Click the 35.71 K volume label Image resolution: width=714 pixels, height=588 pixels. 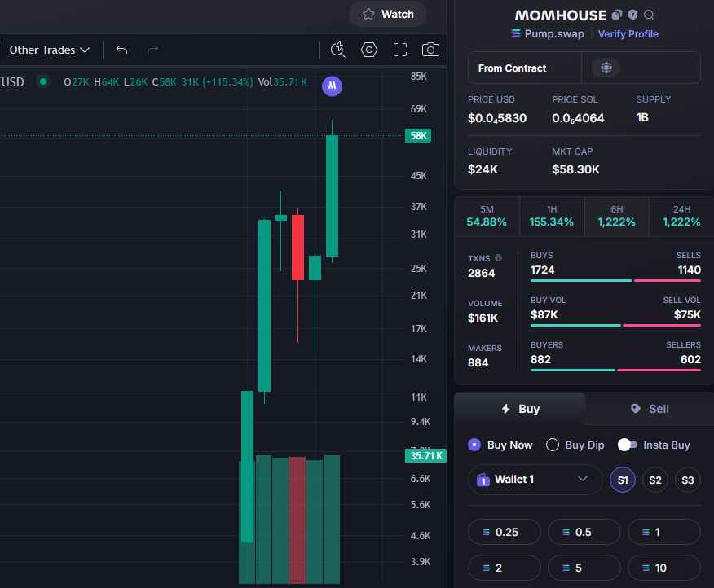425,455
